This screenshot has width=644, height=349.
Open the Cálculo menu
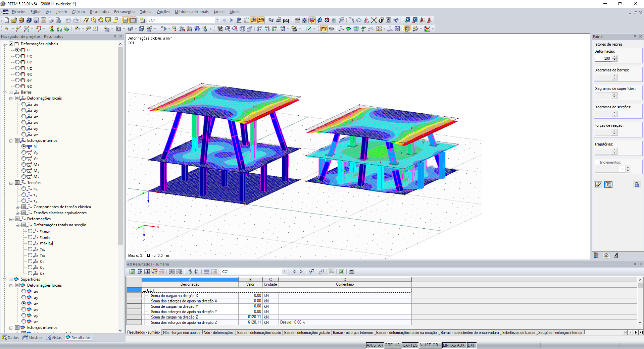79,12
